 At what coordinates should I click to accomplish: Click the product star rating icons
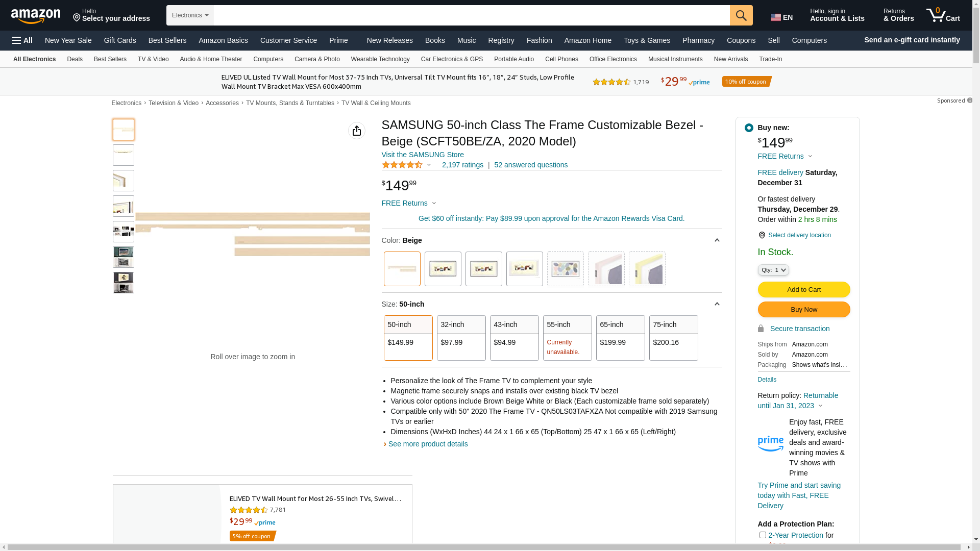click(x=402, y=165)
